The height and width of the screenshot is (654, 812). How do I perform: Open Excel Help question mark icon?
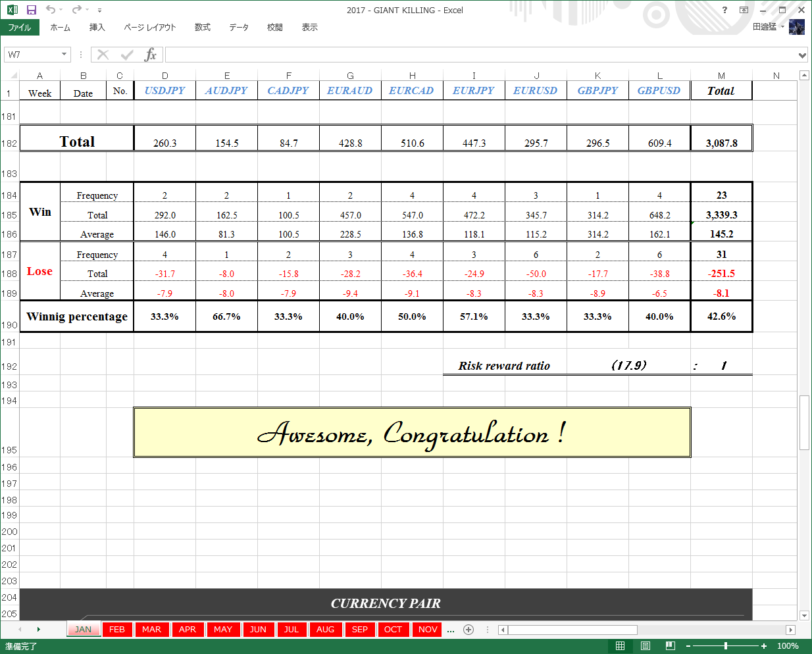[724, 10]
